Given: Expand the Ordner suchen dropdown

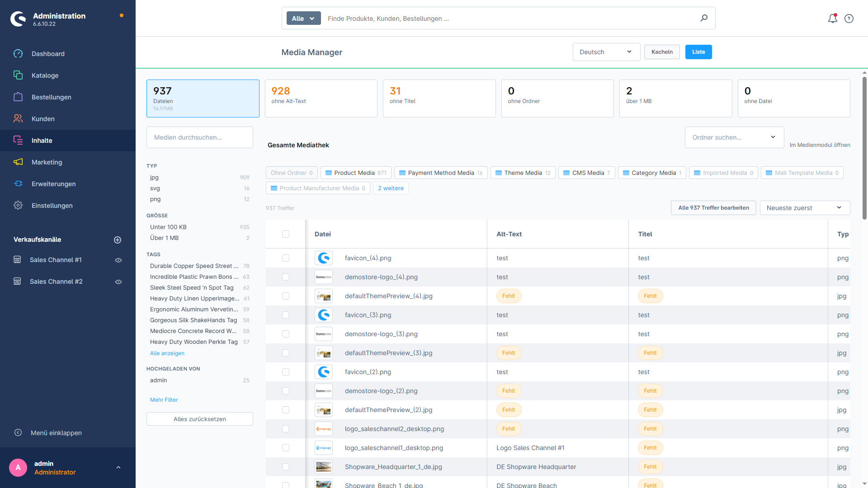Looking at the screenshot, I should tap(734, 137).
